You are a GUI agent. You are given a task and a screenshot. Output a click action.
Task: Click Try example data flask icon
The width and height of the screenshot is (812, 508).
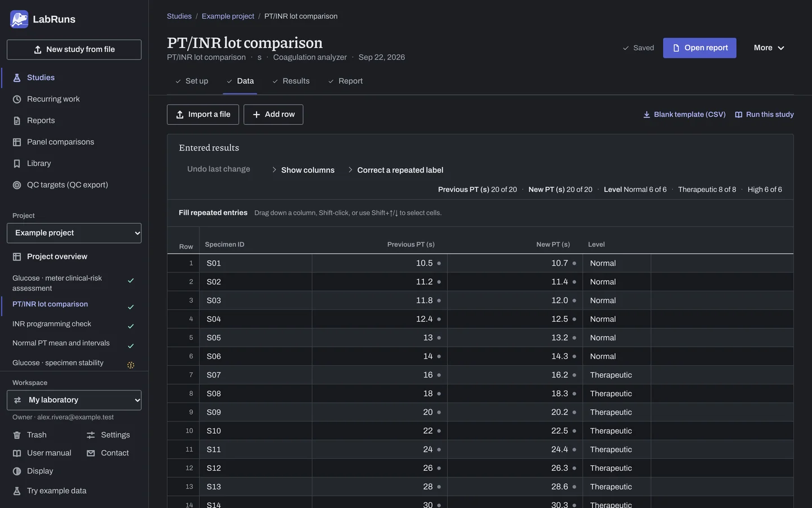point(17,491)
